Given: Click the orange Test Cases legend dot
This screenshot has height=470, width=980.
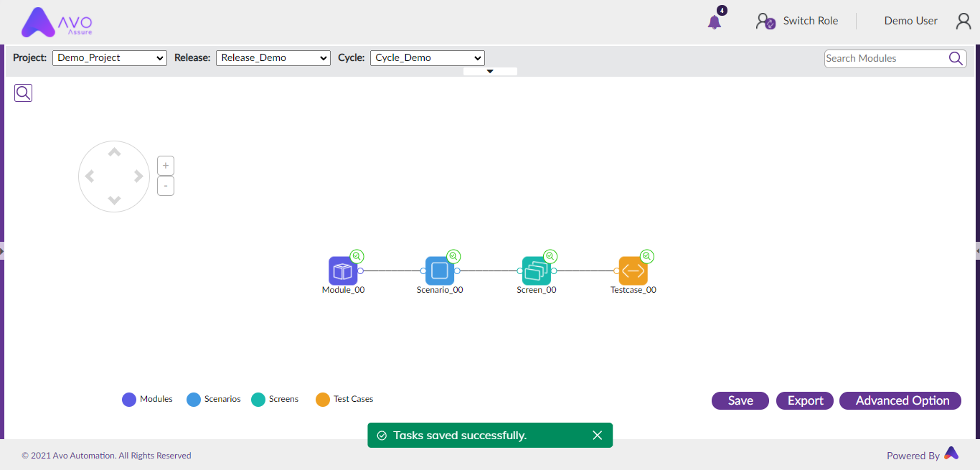Looking at the screenshot, I should coord(323,400).
